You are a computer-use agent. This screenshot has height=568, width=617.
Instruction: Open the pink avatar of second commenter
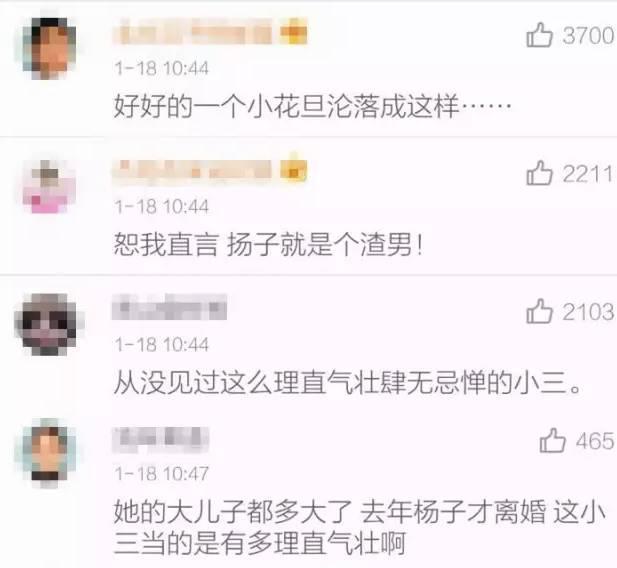pos(49,186)
